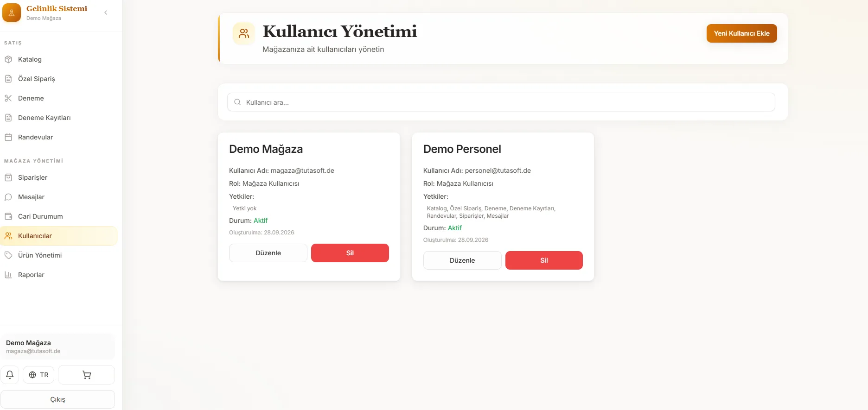The image size is (868, 410).
Task: Click the Yetki yok text
Action: (244, 208)
